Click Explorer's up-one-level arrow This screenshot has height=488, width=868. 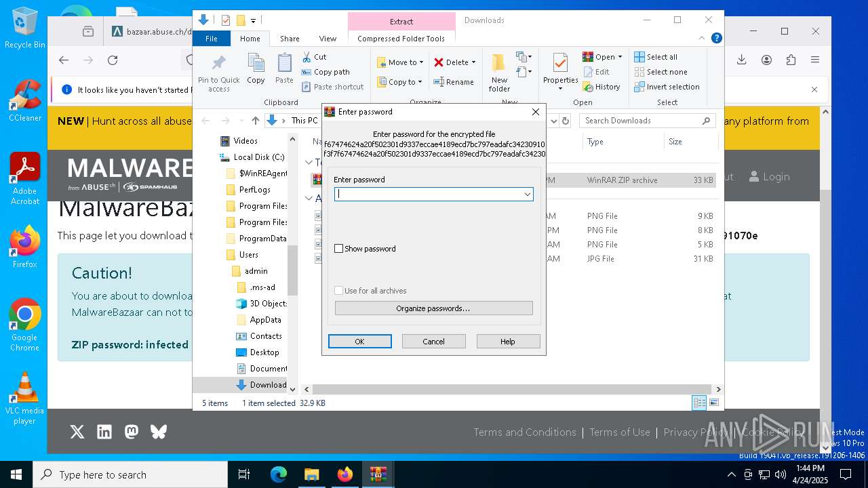pyautogui.click(x=255, y=121)
